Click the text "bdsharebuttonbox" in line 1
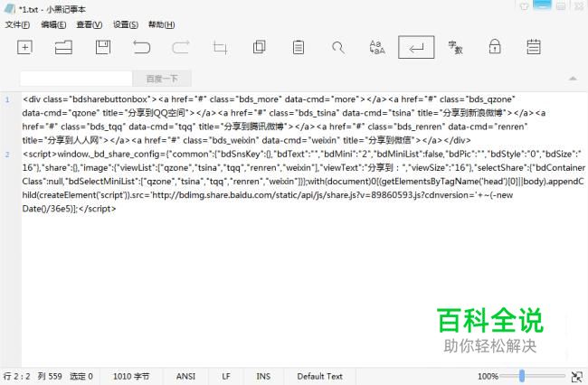Image resolution: width=588 pixels, height=385 pixels. [109, 99]
